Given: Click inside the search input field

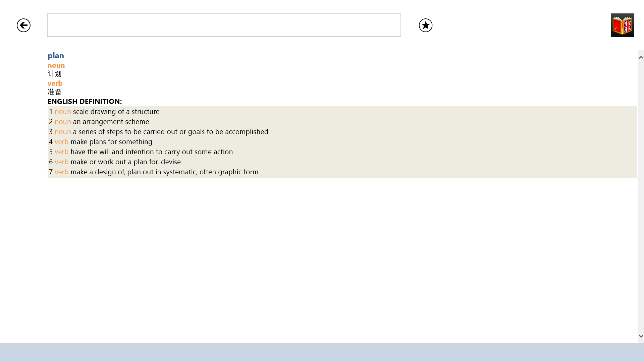Looking at the screenshot, I should (x=224, y=25).
